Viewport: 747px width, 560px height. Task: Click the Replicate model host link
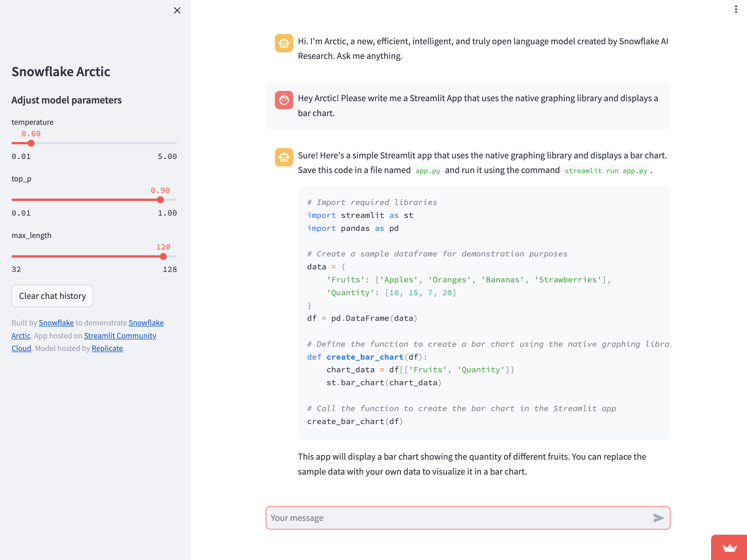[x=107, y=348]
